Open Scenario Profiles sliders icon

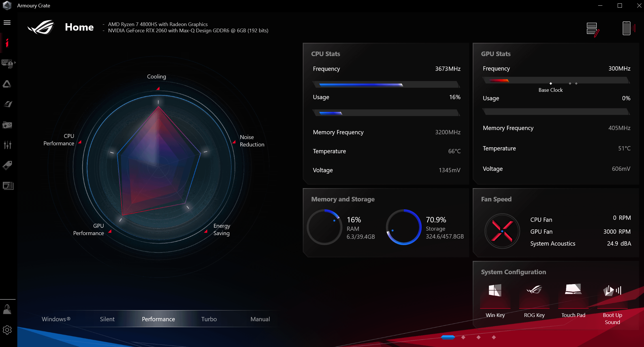[7, 145]
